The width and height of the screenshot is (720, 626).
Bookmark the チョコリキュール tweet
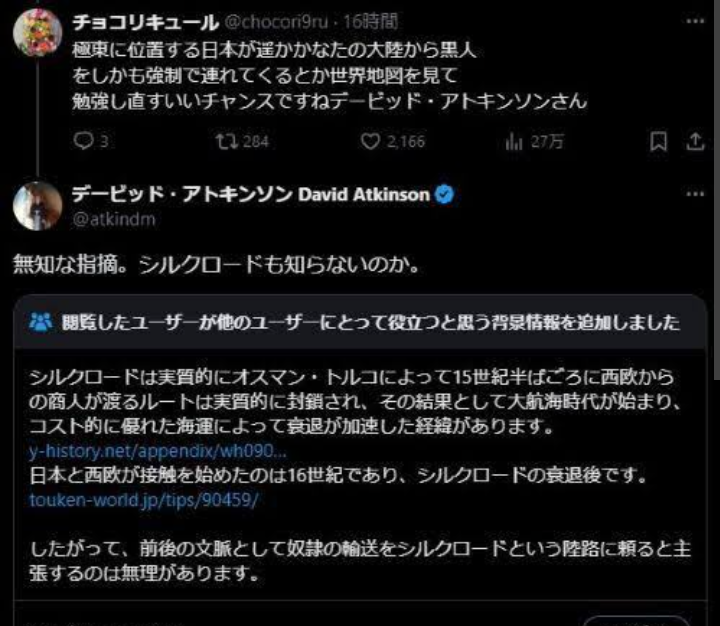click(x=658, y=141)
